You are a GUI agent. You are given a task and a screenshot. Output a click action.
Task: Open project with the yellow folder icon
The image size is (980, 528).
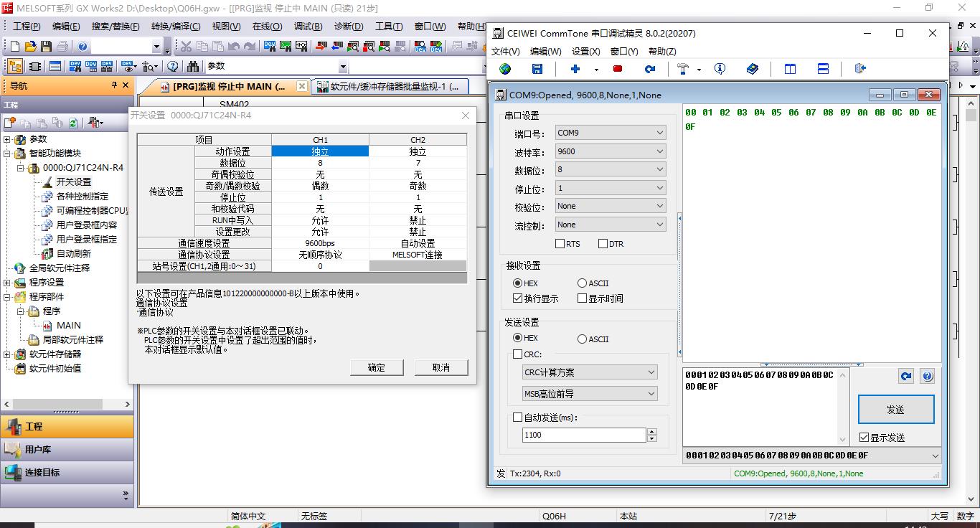(30, 47)
